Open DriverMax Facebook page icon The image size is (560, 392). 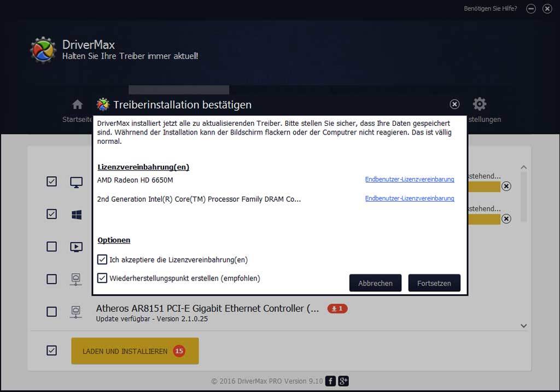[330, 381]
